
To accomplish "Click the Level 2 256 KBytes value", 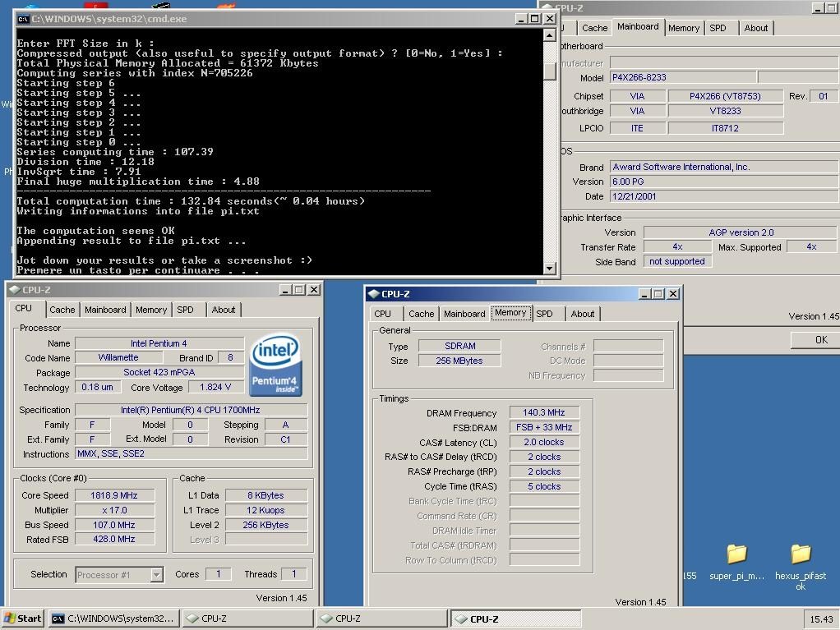I will point(266,525).
